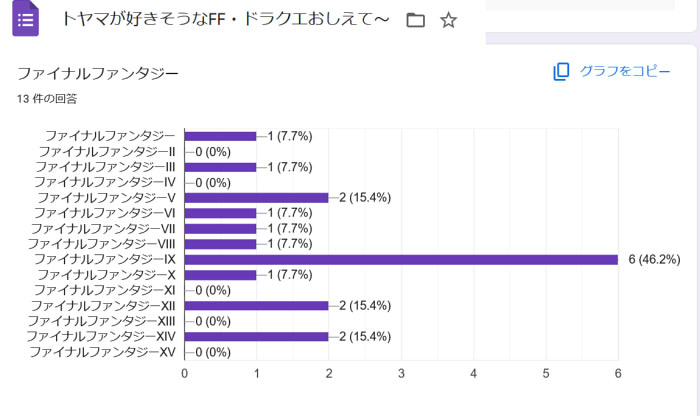Click the copy chart icon
Viewport: 700px width, 416px height.
pyautogui.click(x=561, y=71)
